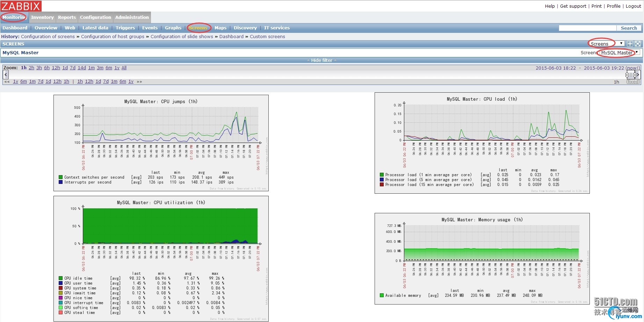Click Logout link
This screenshot has width=644, height=322.
click(x=633, y=6)
